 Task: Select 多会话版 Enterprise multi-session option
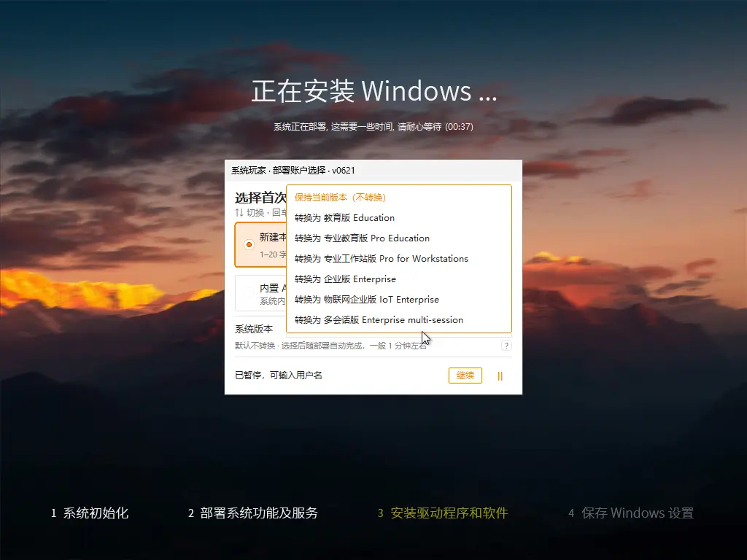click(x=399, y=320)
